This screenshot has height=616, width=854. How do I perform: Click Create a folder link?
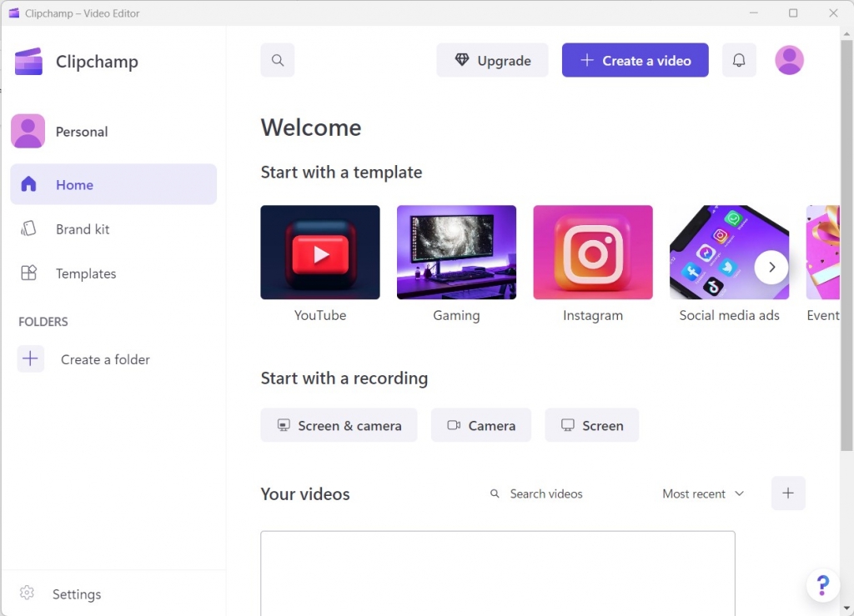click(x=105, y=359)
